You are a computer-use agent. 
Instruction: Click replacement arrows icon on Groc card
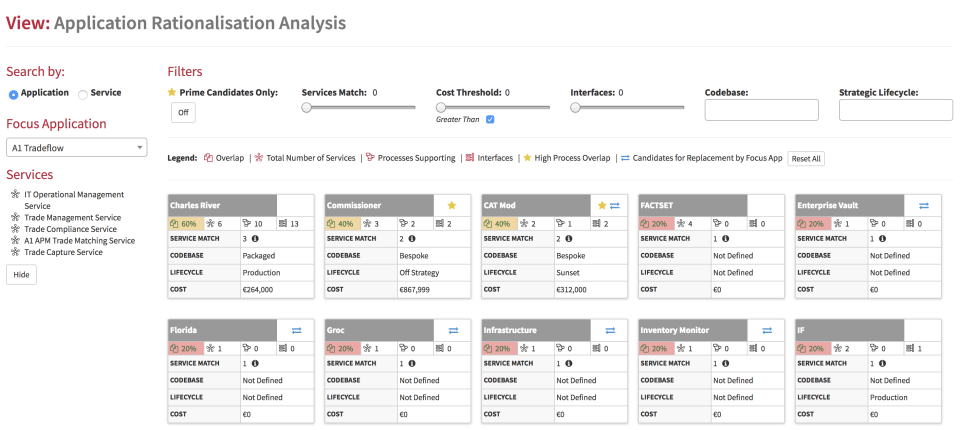[453, 330]
